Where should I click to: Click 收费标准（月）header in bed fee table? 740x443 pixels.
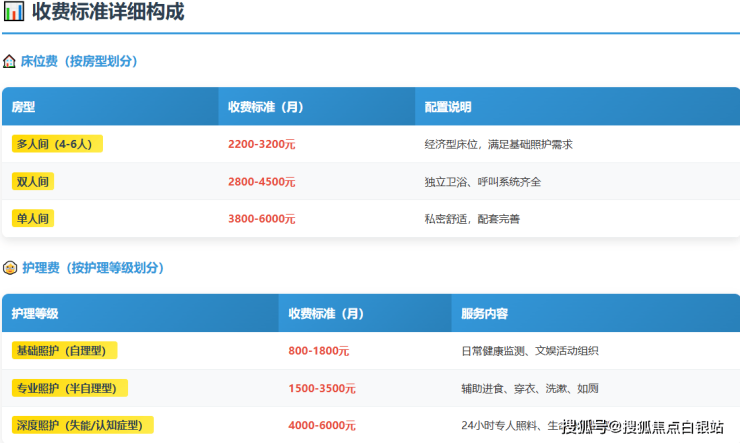265,107
